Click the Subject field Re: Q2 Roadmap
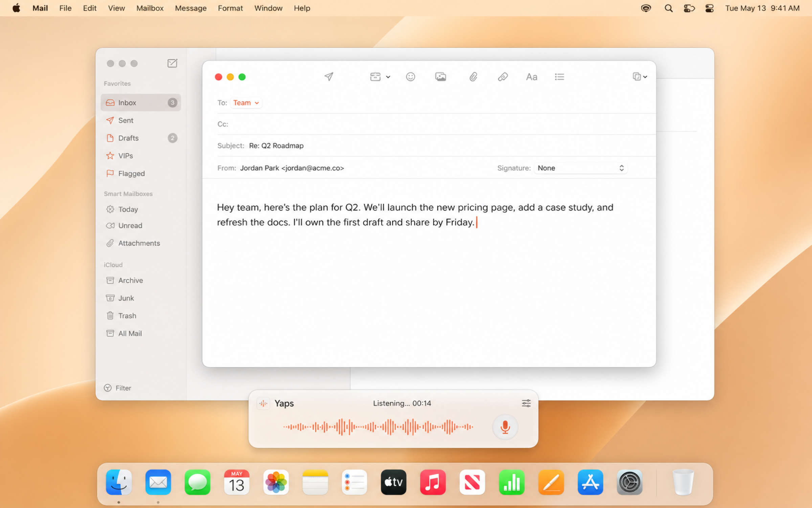 coord(436,146)
